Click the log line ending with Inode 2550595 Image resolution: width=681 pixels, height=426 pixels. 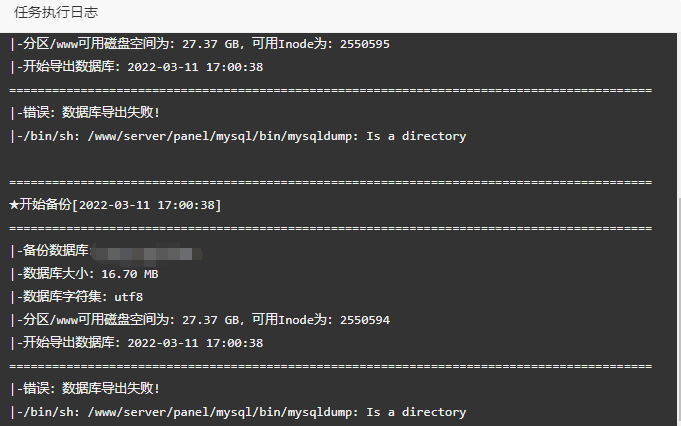click(200, 44)
